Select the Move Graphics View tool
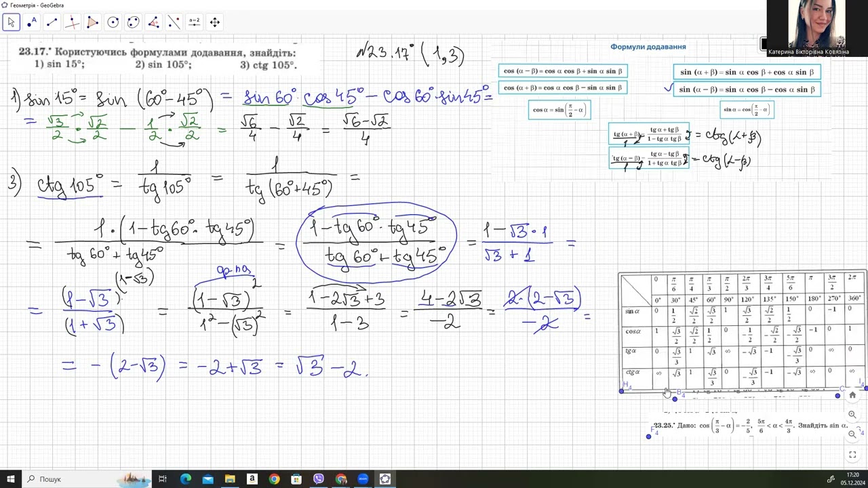The height and width of the screenshot is (488, 868). click(214, 22)
